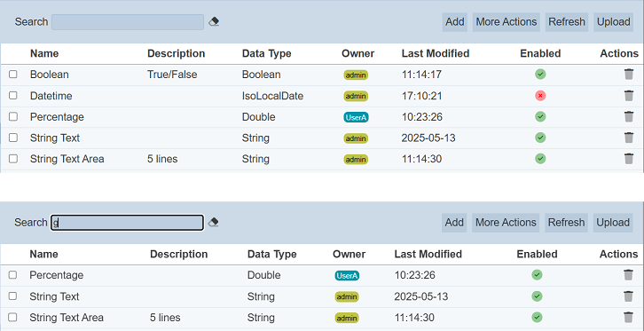Sort by Name header above the Boolean row
Viewport: 644px width, 331px height.
44,53
